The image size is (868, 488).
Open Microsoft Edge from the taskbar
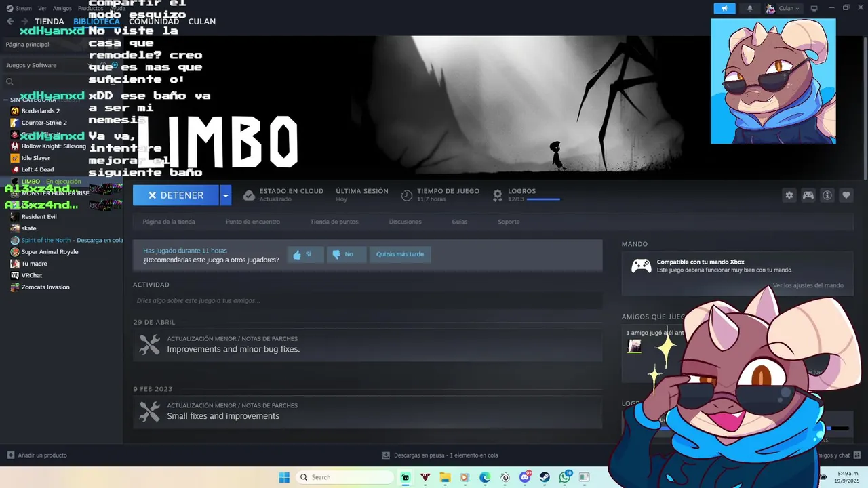click(x=485, y=477)
